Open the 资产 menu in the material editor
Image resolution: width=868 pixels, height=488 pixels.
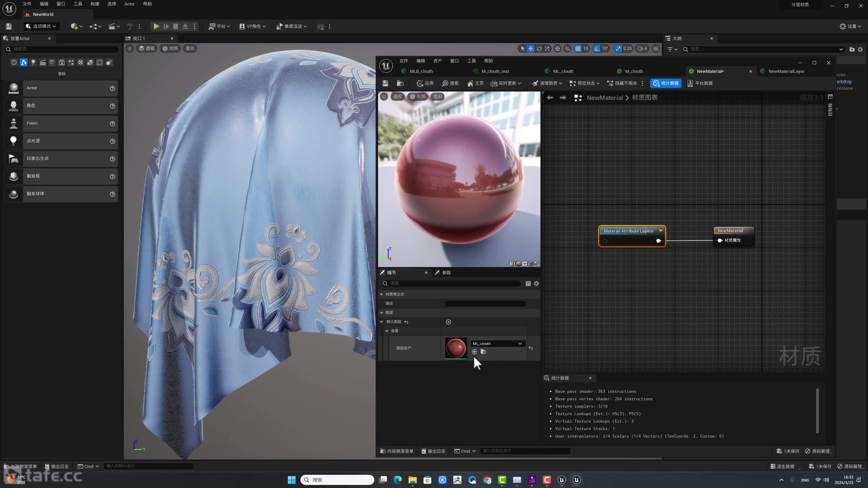(x=437, y=61)
